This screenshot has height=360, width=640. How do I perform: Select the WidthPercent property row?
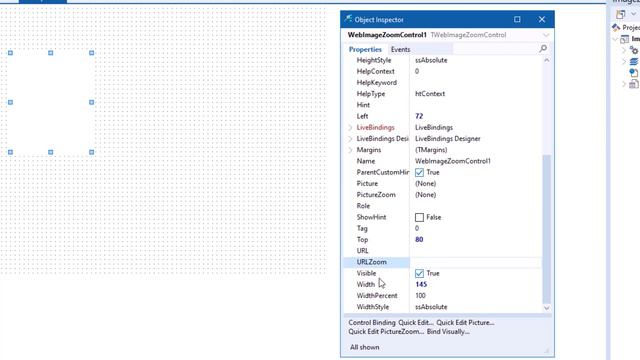[x=443, y=296]
